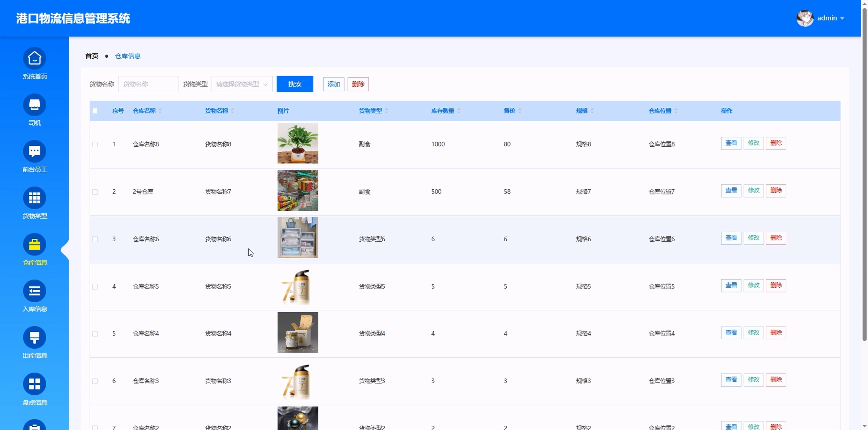
Task: Click the 添加 button in the toolbar
Action: click(x=333, y=84)
